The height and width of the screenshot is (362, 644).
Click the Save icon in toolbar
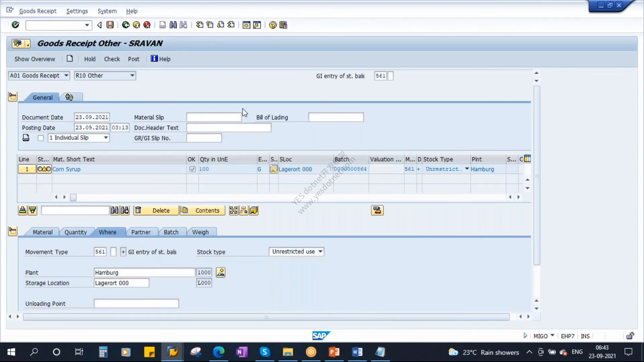110,25
